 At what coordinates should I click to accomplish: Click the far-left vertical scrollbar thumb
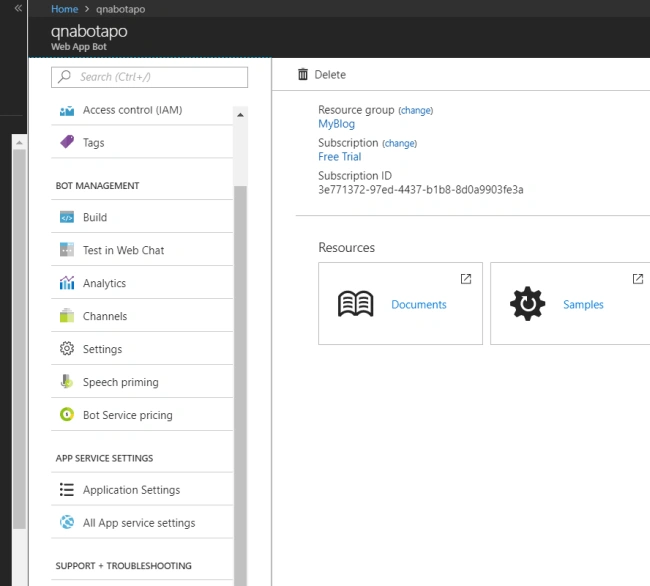click(19, 339)
